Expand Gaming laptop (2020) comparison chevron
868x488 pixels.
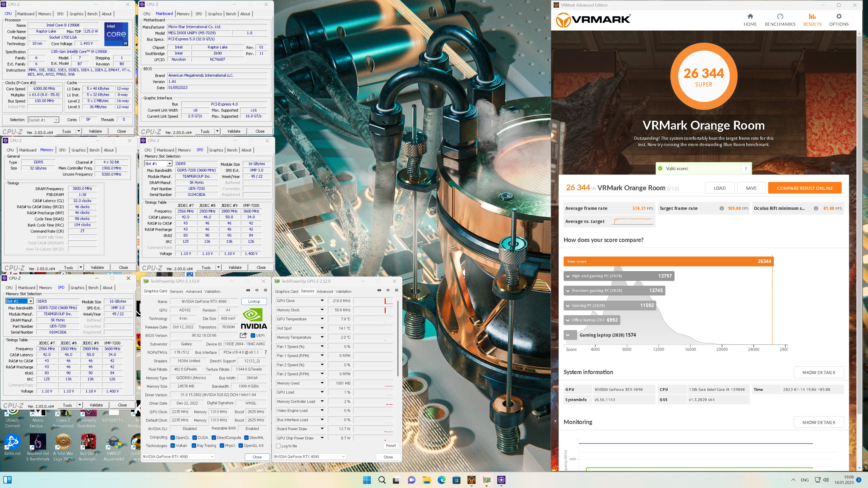[x=568, y=335]
